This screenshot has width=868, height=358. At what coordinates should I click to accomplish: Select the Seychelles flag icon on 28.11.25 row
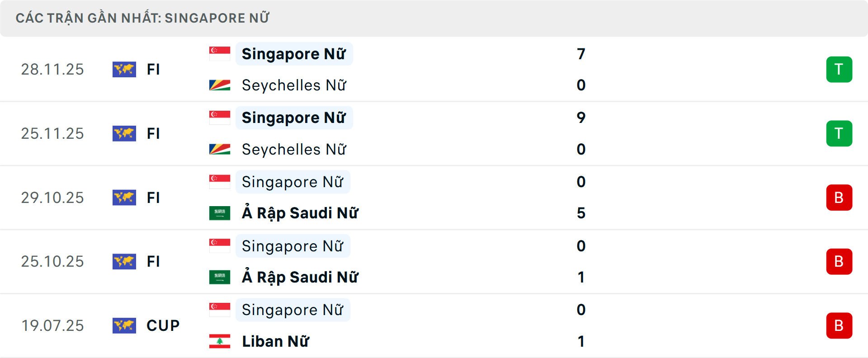(219, 85)
